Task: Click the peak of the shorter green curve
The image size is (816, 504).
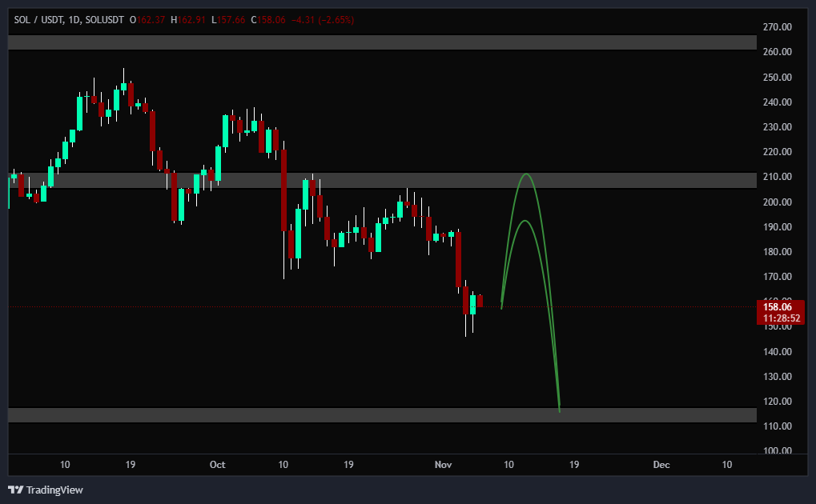Action: [525, 222]
